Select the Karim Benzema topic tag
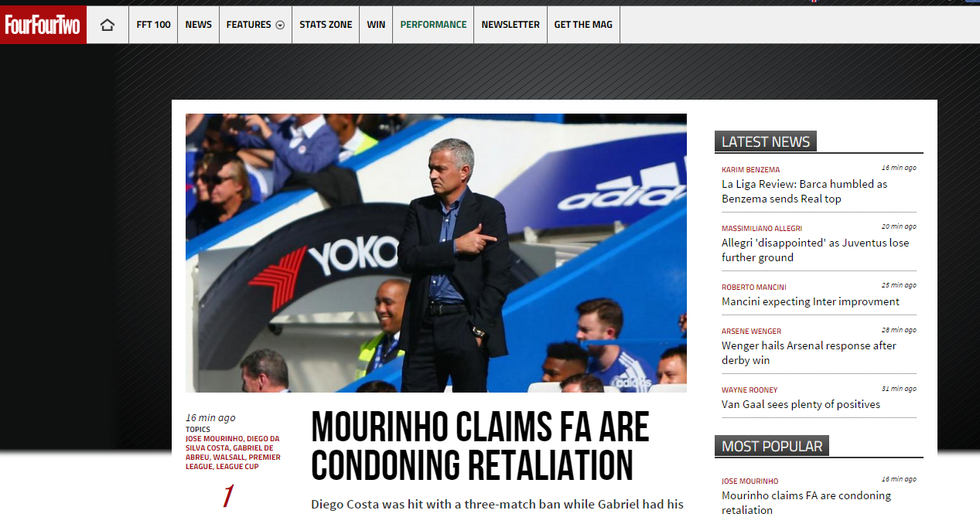This screenshot has height=517, width=980. coord(750,169)
